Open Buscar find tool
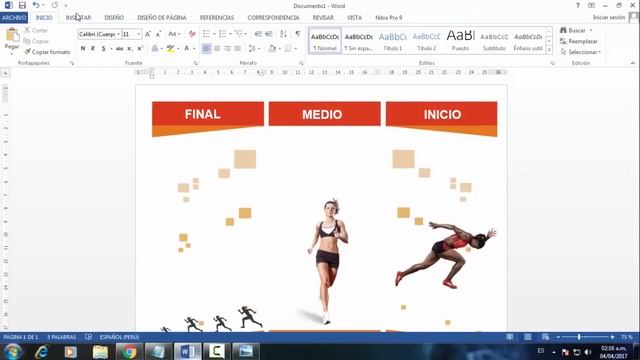 tap(573, 30)
